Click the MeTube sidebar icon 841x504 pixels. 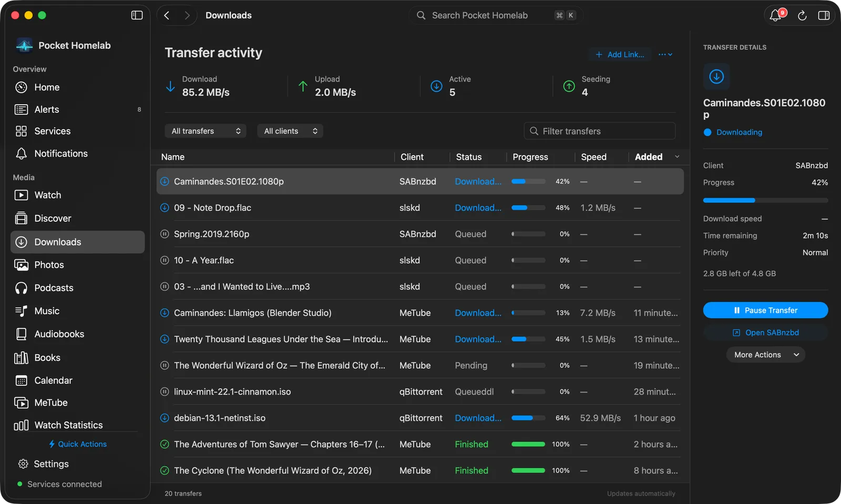tap(21, 403)
